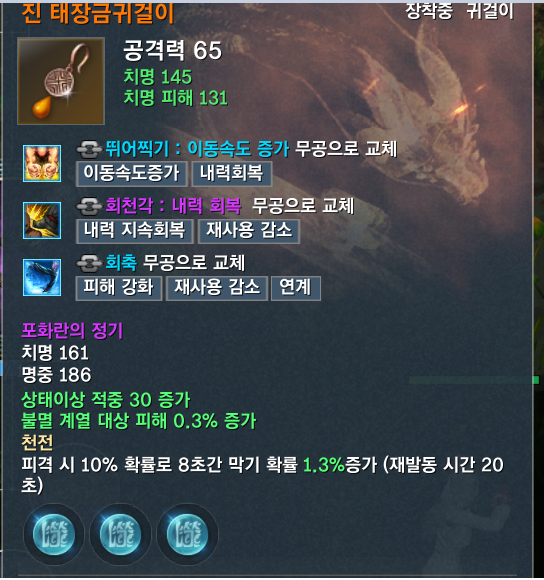Select the 뛰어찍기 skill icon
Screen dimensions: 544x580
(x=42, y=163)
